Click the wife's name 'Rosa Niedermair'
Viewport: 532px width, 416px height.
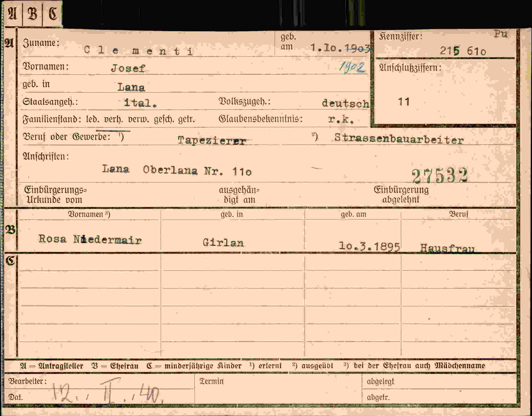pyautogui.click(x=90, y=240)
